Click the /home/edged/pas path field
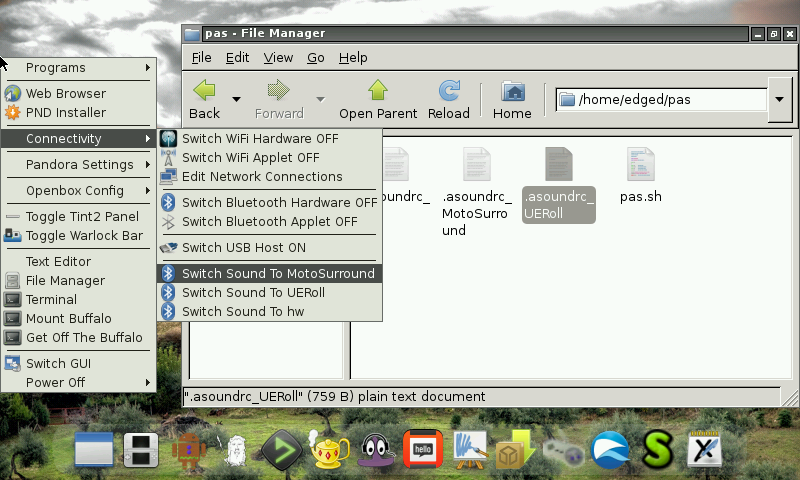Viewport: 800px width, 480px height. point(660,99)
